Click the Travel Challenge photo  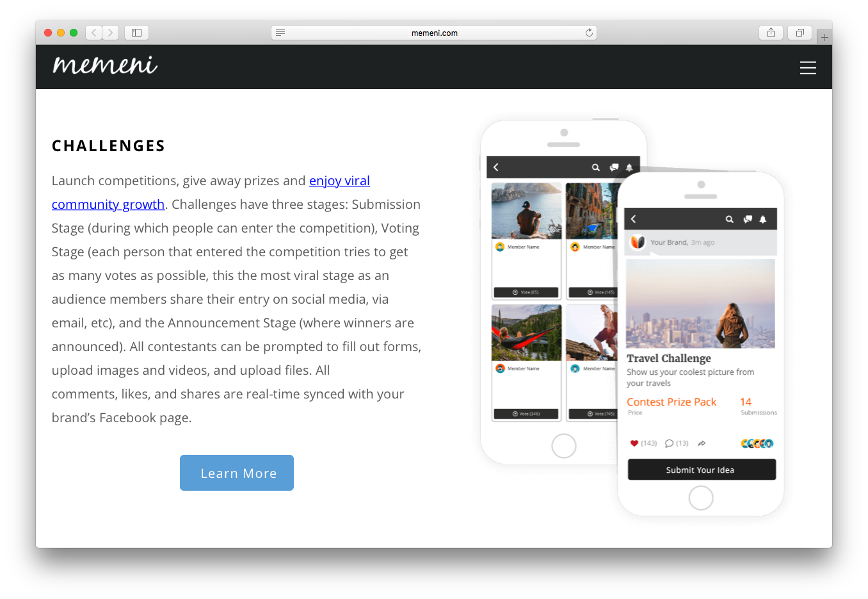coord(700,304)
